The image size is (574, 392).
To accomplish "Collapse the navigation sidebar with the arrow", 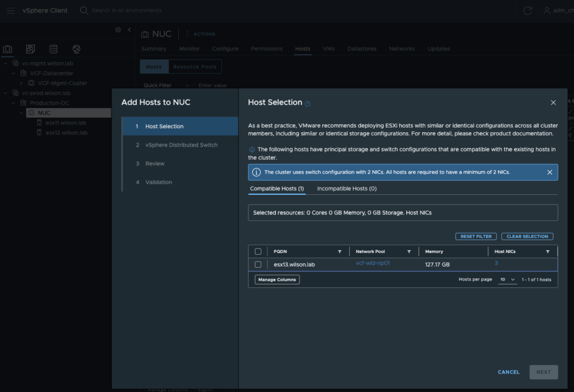I will pos(129,30).
